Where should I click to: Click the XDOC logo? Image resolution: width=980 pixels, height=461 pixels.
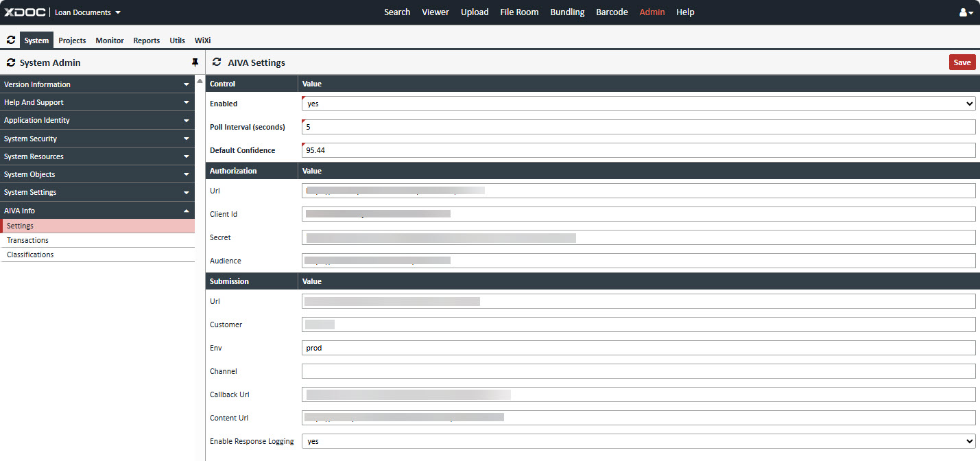tap(24, 12)
